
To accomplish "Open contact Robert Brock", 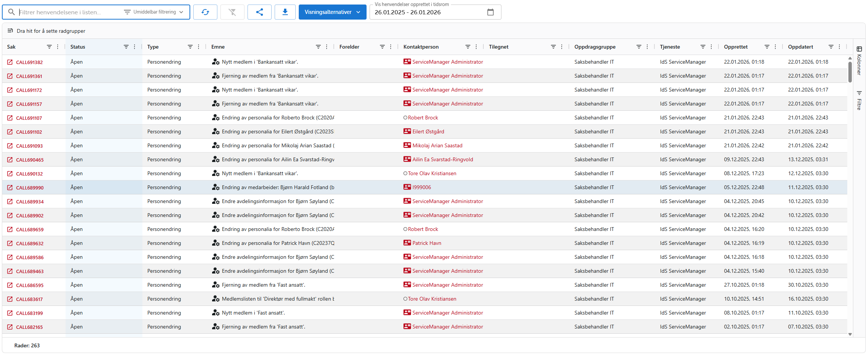I will (423, 117).
